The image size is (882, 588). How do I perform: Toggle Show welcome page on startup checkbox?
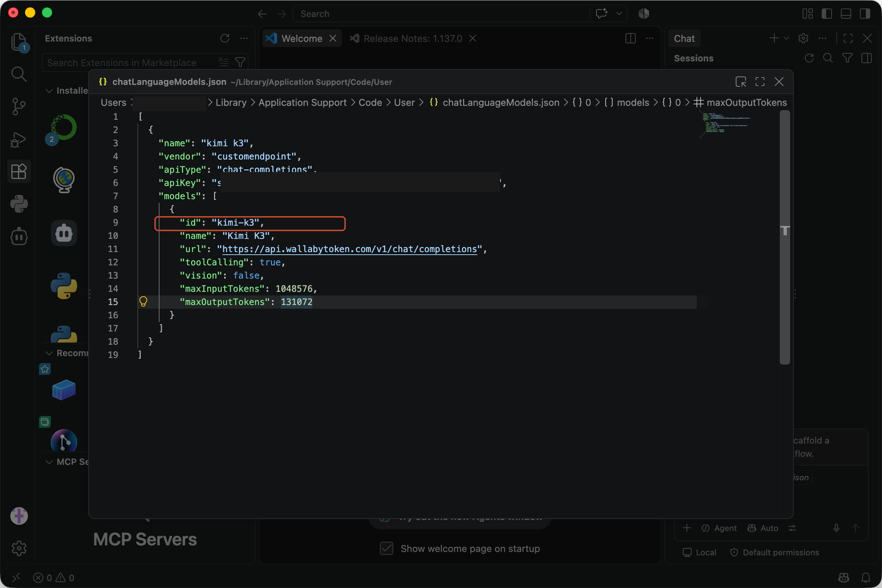point(387,549)
